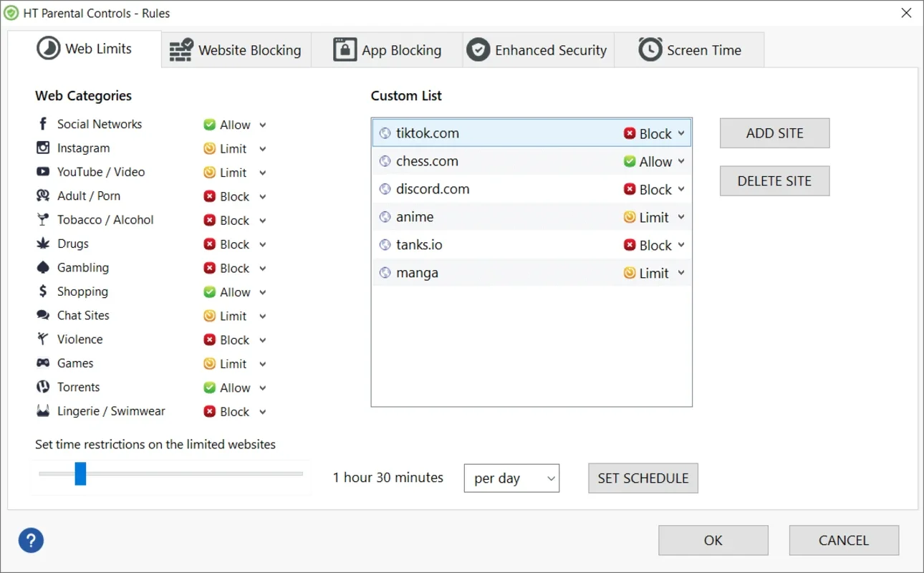The height and width of the screenshot is (573, 924).
Task: Click the Torrents category icon
Action: (43, 387)
